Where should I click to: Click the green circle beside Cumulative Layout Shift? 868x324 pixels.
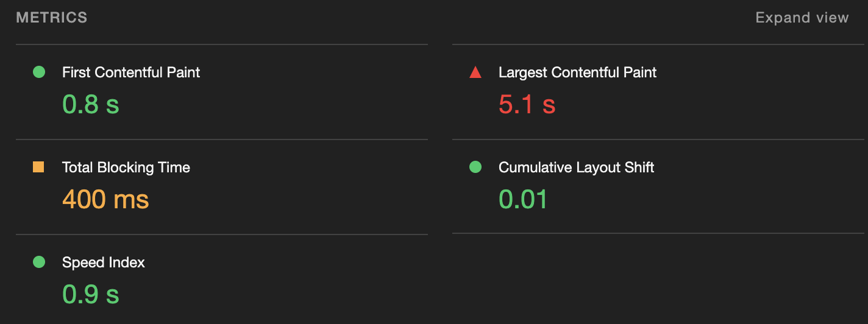point(475,167)
